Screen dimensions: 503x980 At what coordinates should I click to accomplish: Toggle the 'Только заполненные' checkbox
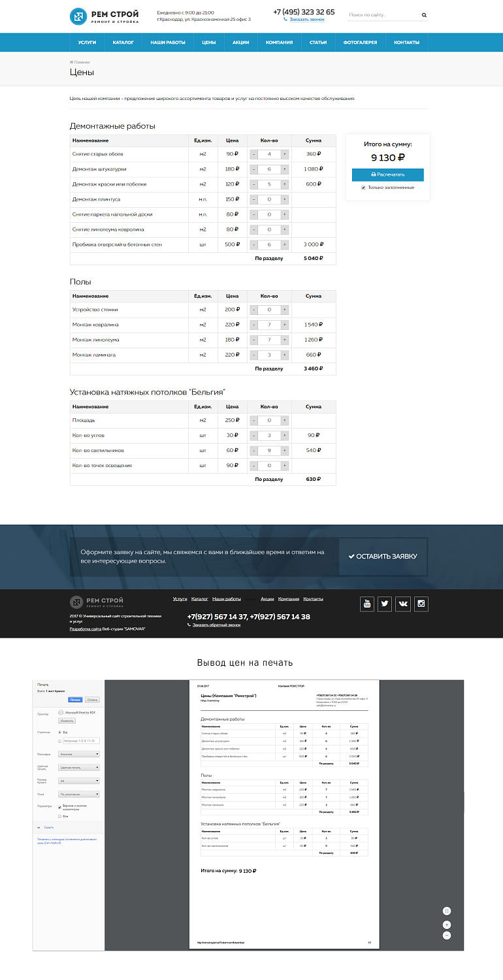pos(364,188)
